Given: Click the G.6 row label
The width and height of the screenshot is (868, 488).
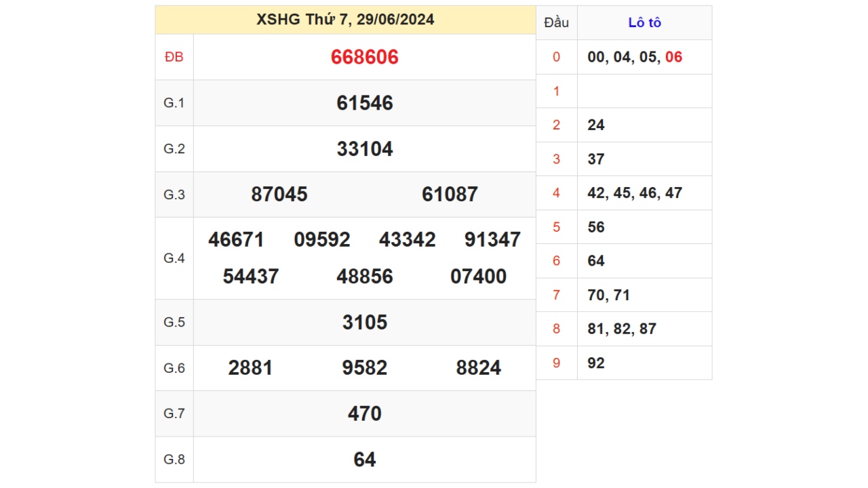Looking at the screenshot, I should coord(174,368).
